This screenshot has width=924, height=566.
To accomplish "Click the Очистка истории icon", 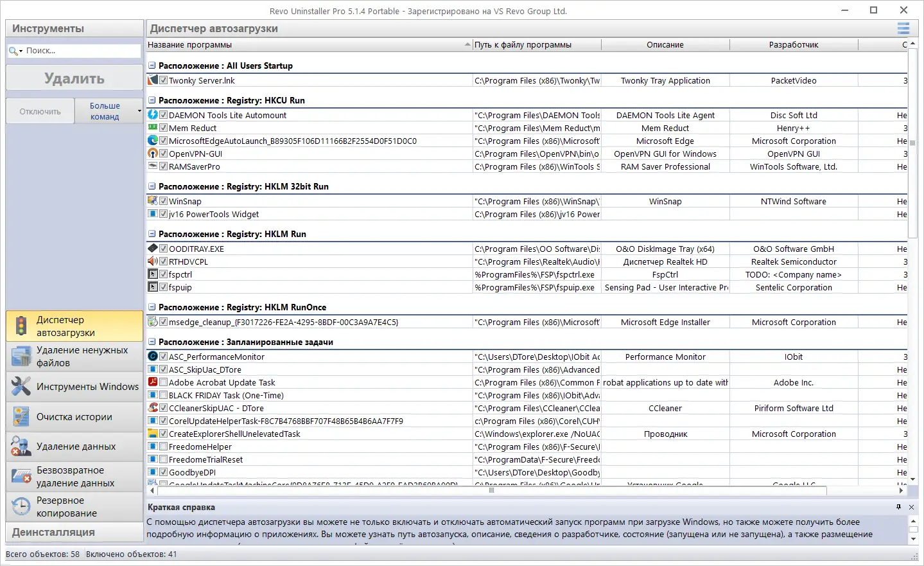I will 21,417.
